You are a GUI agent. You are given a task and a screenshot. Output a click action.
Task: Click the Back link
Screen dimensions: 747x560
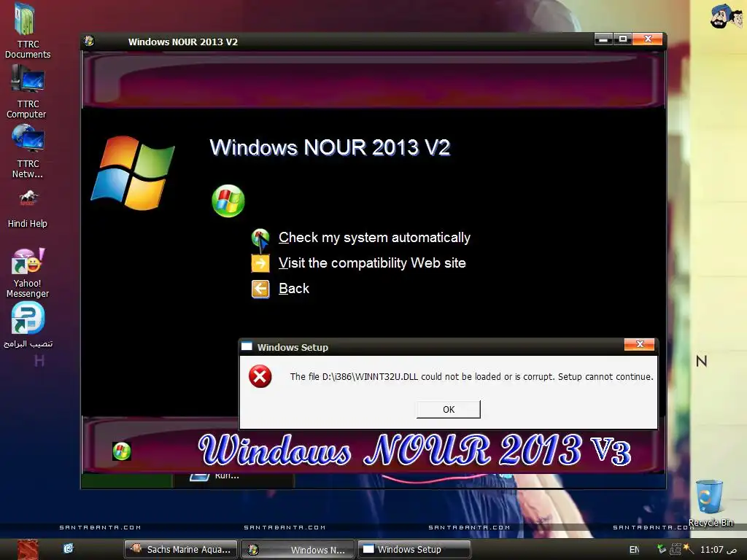(294, 289)
